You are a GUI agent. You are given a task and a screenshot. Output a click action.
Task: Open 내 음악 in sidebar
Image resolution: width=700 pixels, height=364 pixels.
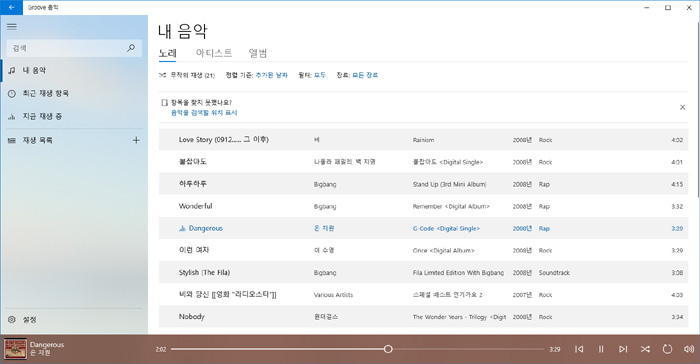pyautogui.click(x=74, y=71)
